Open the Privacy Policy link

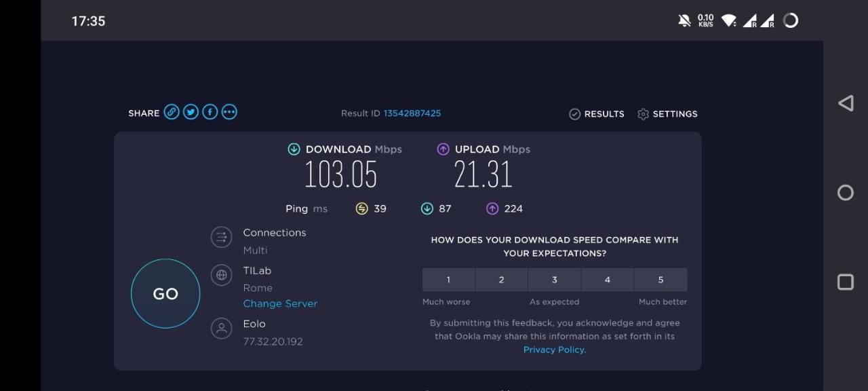click(555, 350)
